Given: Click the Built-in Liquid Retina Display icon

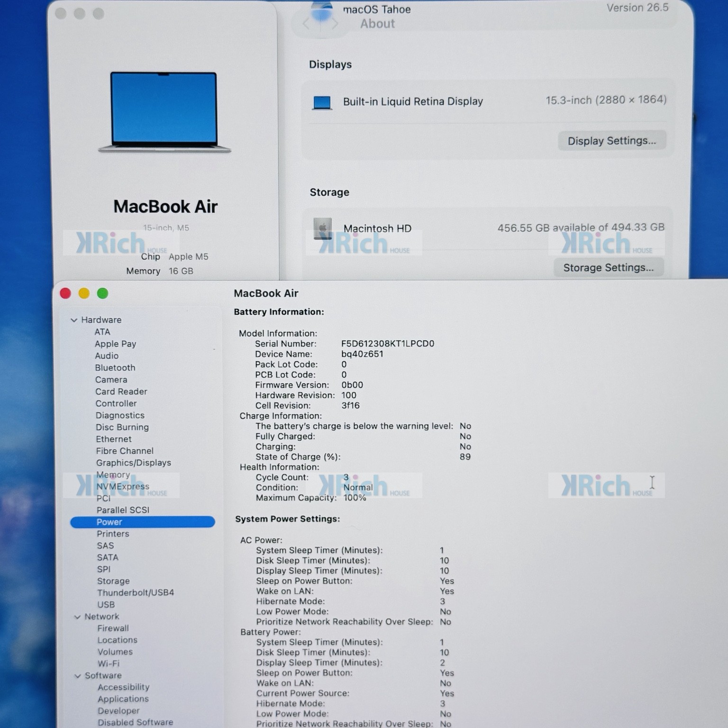Looking at the screenshot, I should tap(322, 102).
